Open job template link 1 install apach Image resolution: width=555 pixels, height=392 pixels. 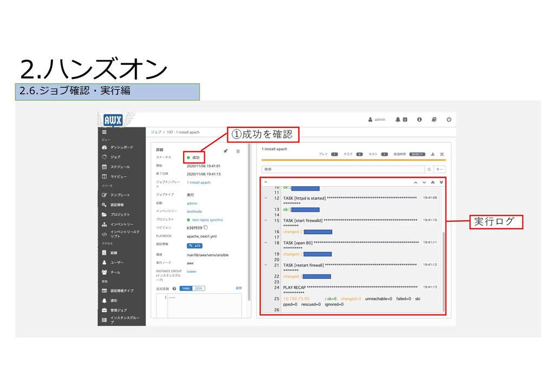[198, 182]
